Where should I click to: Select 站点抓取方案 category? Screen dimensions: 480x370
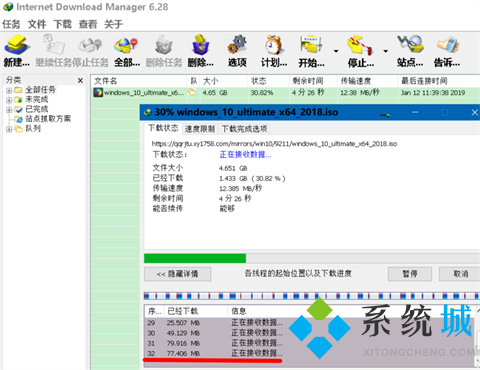coord(48,119)
